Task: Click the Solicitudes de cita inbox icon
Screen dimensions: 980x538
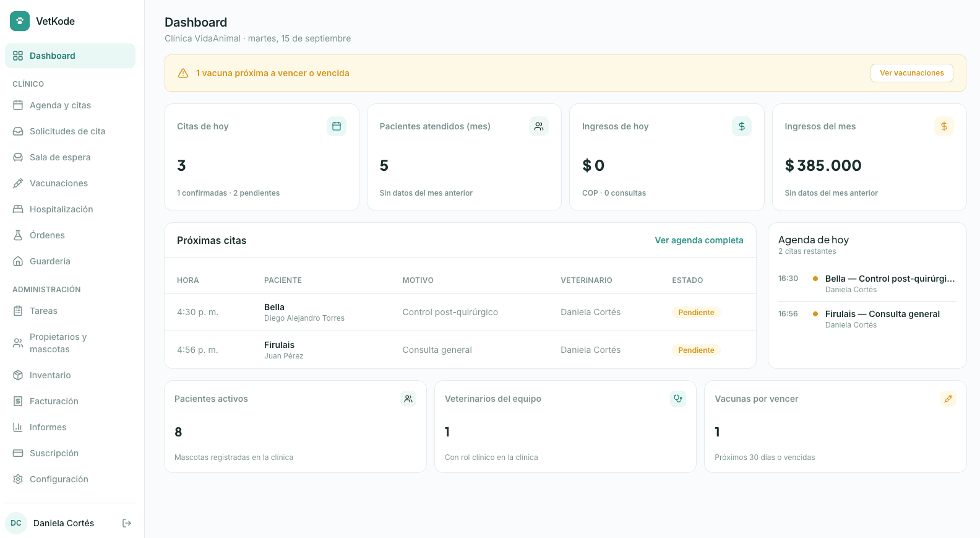Action: point(18,131)
